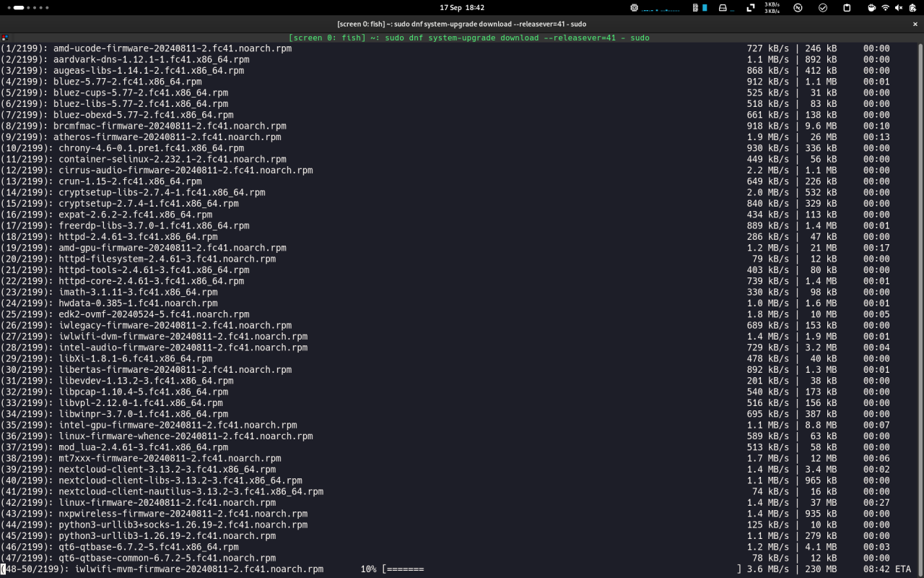Viewport: 924px width, 578px height.
Task: Click the coffee-cup caffeine indicator icon
Action: (872, 8)
